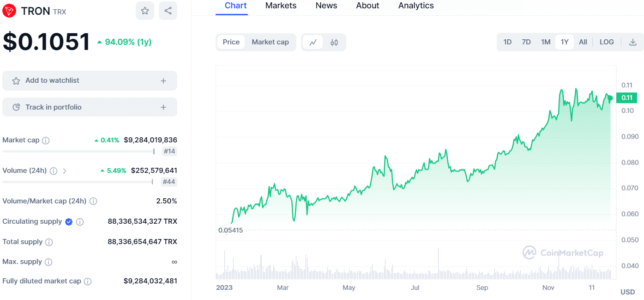644x300 pixels.
Task: Click the Volume rank progress bar
Action: coord(78,182)
